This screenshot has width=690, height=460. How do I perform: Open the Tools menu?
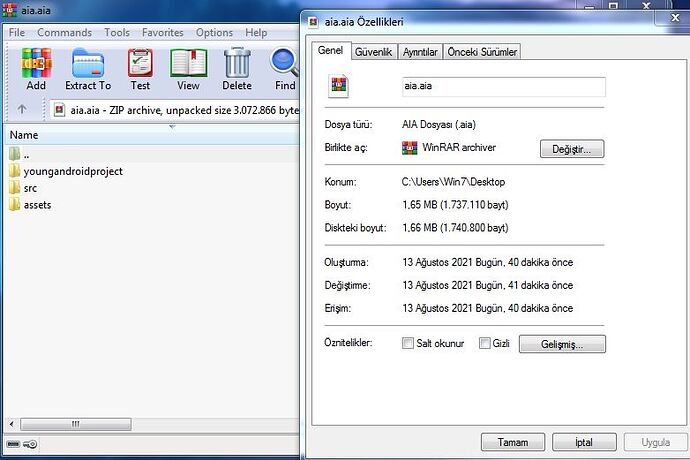117,33
